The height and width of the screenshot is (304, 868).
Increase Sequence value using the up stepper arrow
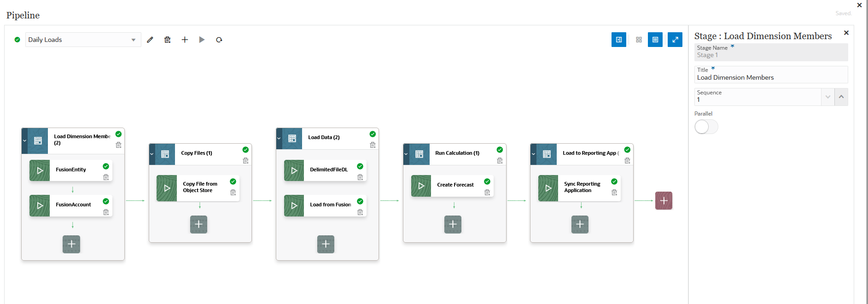[x=841, y=97]
